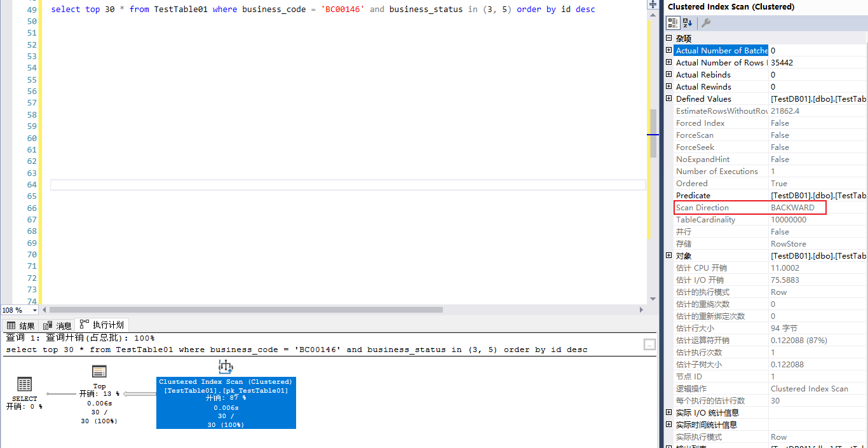Select the Top operator icon in plan
The width and height of the screenshot is (868, 448).
pyautogui.click(x=99, y=372)
